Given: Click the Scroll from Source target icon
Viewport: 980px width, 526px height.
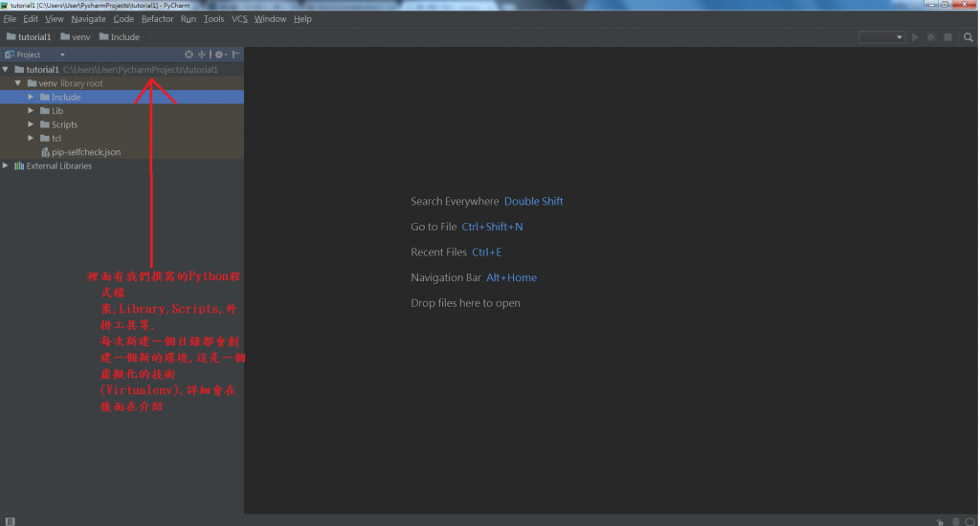Looking at the screenshot, I should pos(189,55).
